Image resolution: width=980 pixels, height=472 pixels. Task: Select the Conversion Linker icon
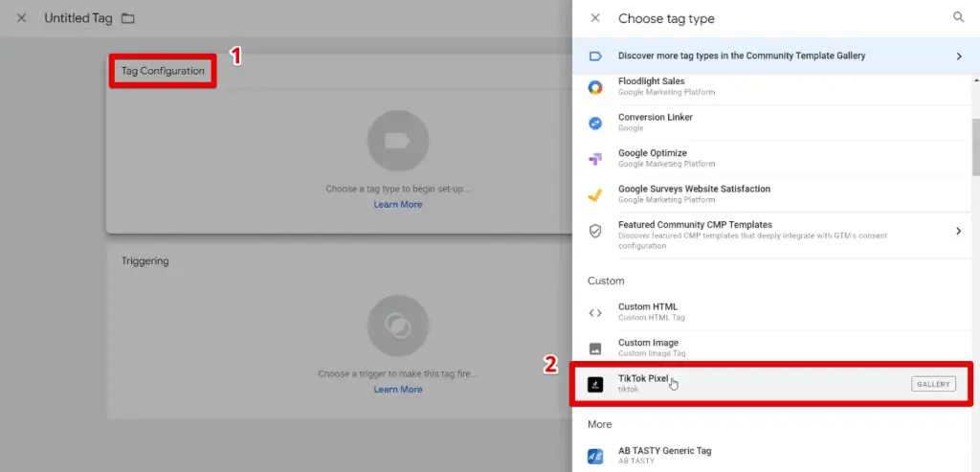[x=595, y=124]
